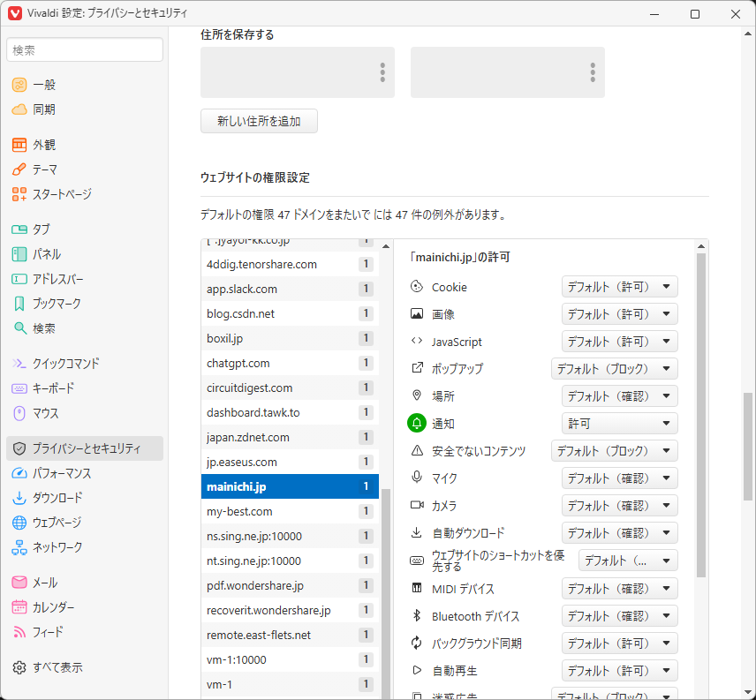
Task: Open the 画像 permission dropdown
Action: tap(620, 314)
